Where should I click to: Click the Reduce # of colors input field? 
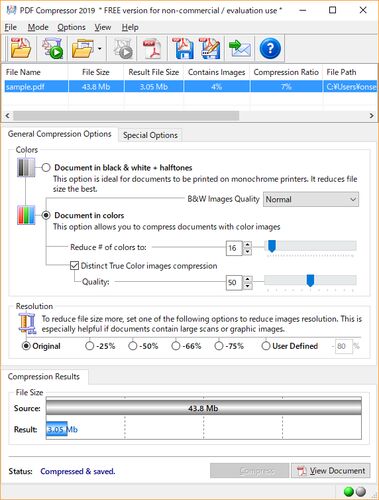(234, 248)
